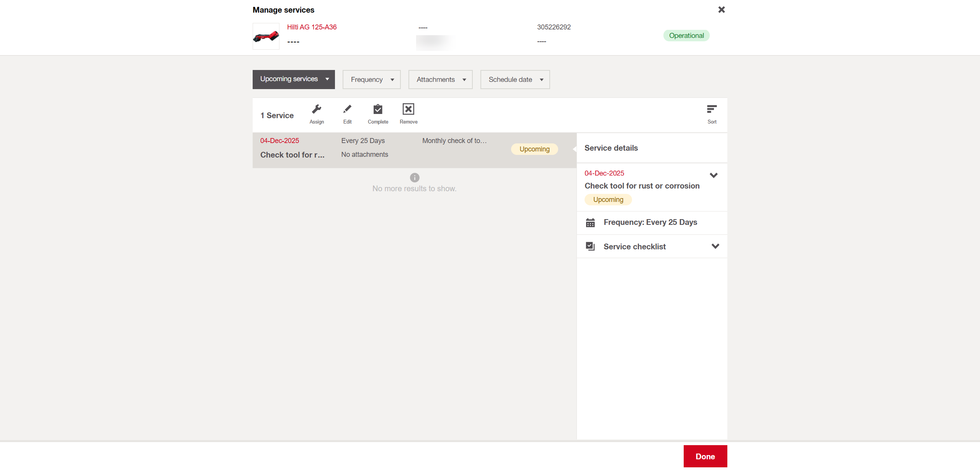Open the Attachments filter dropdown
The height and width of the screenshot is (470, 980).
[x=440, y=80]
